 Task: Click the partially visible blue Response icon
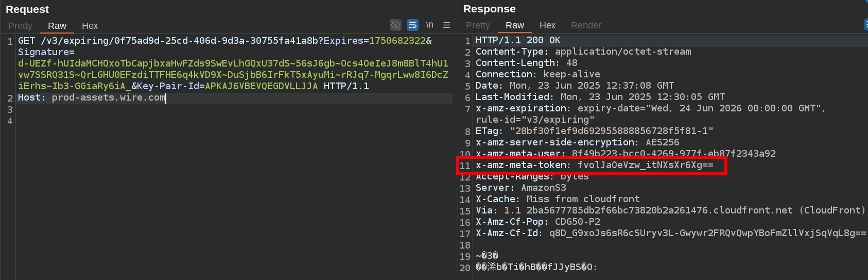click(865, 25)
